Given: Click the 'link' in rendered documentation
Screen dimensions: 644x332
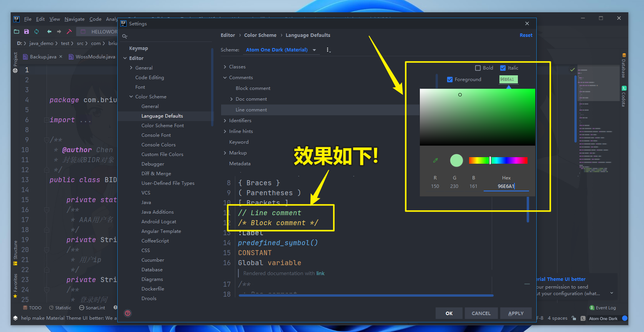Looking at the screenshot, I should [x=320, y=274].
